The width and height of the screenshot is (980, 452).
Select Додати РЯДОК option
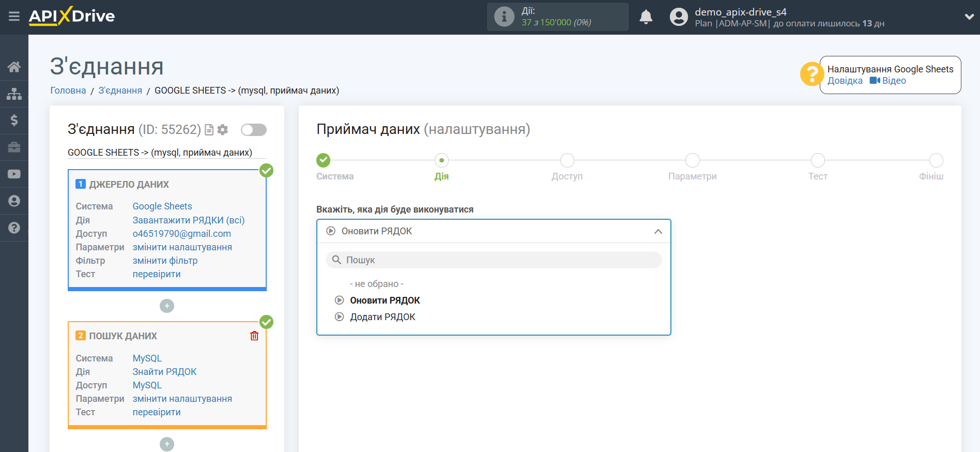click(x=382, y=317)
